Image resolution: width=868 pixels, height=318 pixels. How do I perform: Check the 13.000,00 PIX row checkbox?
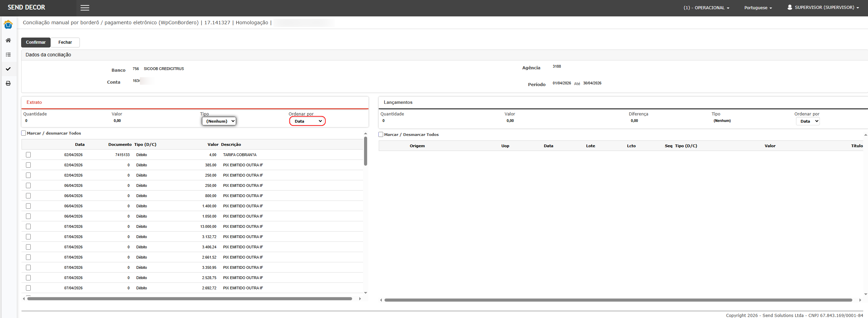point(28,226)
